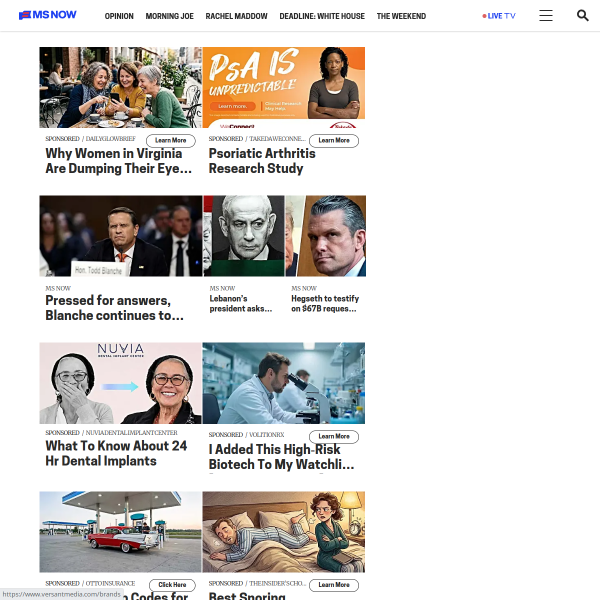Open the Opinion nav item
600x600 pixels.
pos(119,16)
